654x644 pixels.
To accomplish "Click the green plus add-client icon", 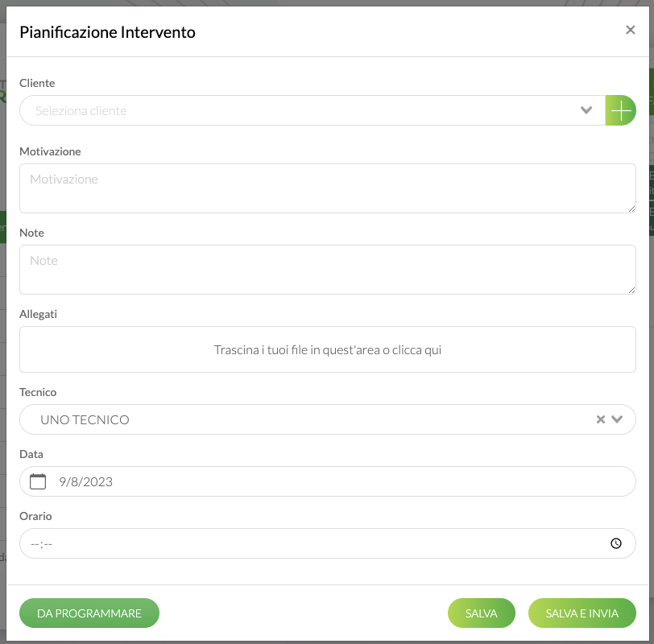I will click(x=620, y=110).
